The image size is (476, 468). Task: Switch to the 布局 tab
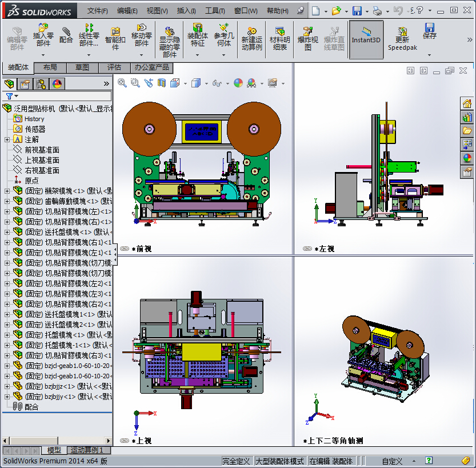(x=50, y=67)
